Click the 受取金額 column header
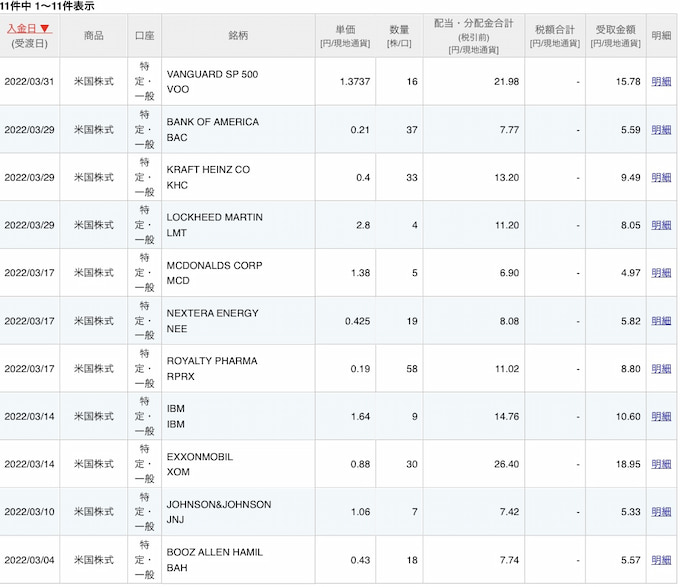This screenshot has height=587, width=680. (615, 35)
